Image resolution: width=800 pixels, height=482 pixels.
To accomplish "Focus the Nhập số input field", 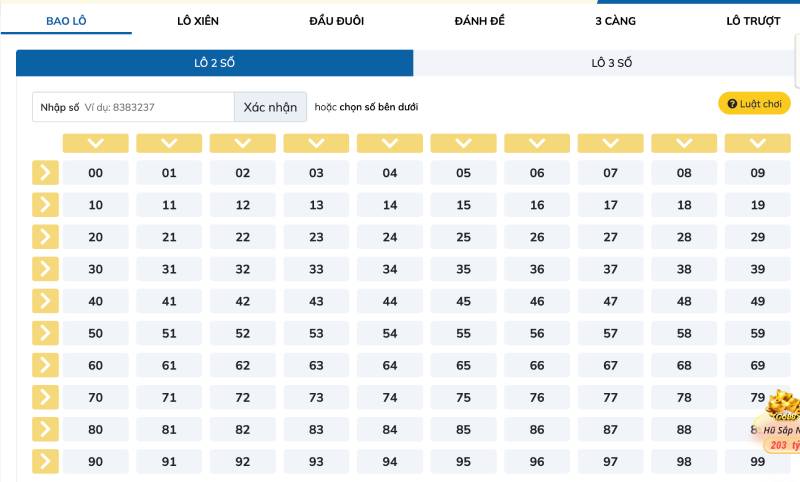I will (157, 107).
